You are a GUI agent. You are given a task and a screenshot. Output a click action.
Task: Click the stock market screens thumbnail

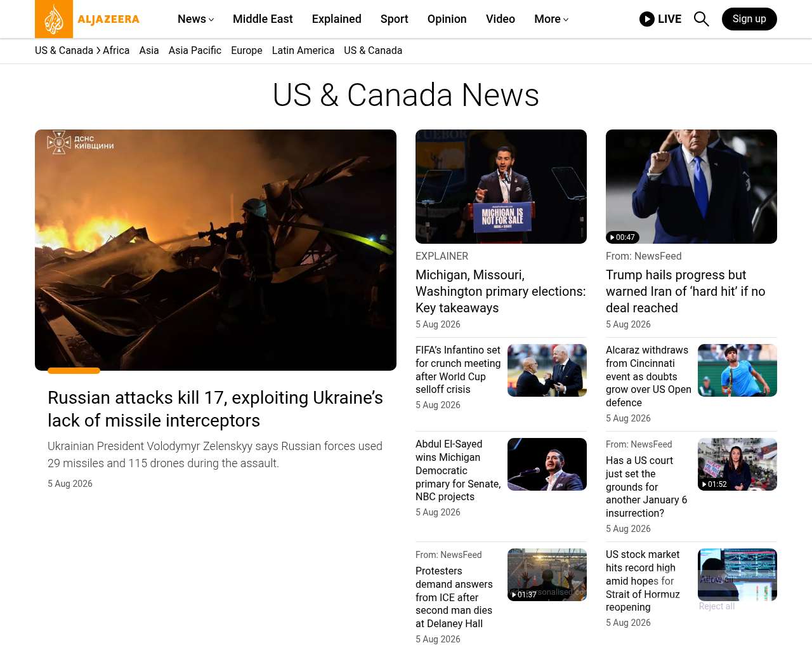tap(737, 574)
